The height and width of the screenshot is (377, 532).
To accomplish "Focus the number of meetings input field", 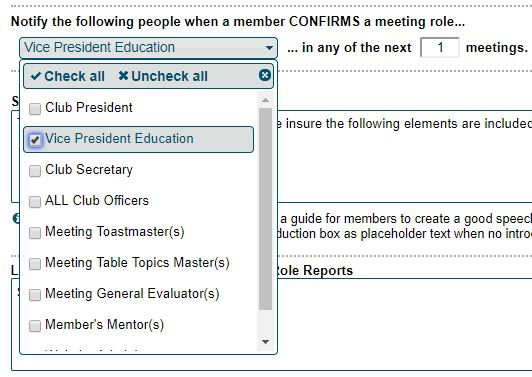I will point(440,48).
